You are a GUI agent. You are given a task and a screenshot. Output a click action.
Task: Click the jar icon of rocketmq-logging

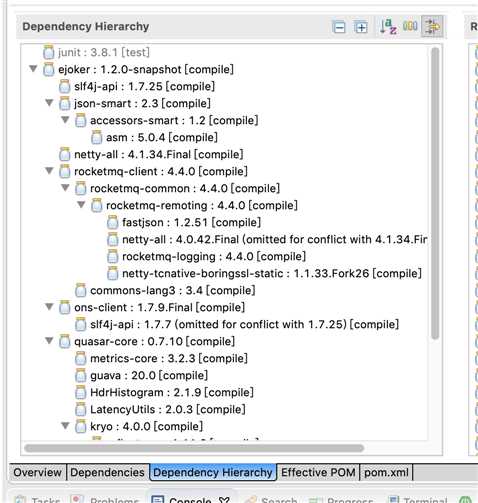[112, 256]
